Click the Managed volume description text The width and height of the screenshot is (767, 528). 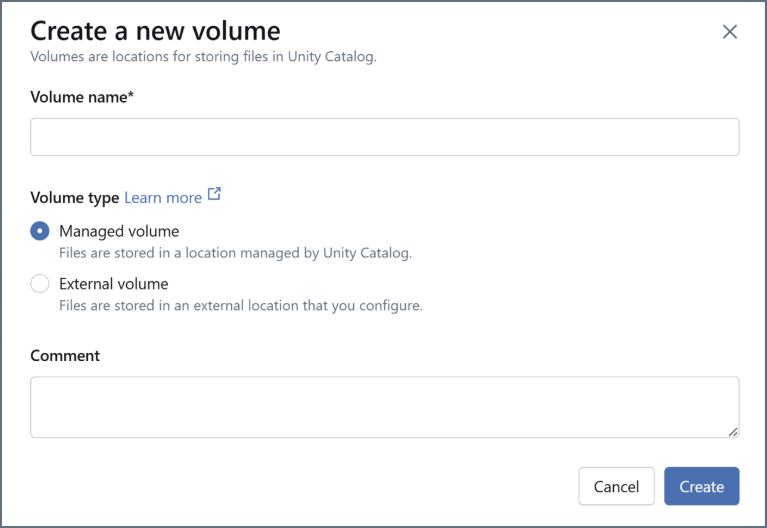click(x=235, y=253)
